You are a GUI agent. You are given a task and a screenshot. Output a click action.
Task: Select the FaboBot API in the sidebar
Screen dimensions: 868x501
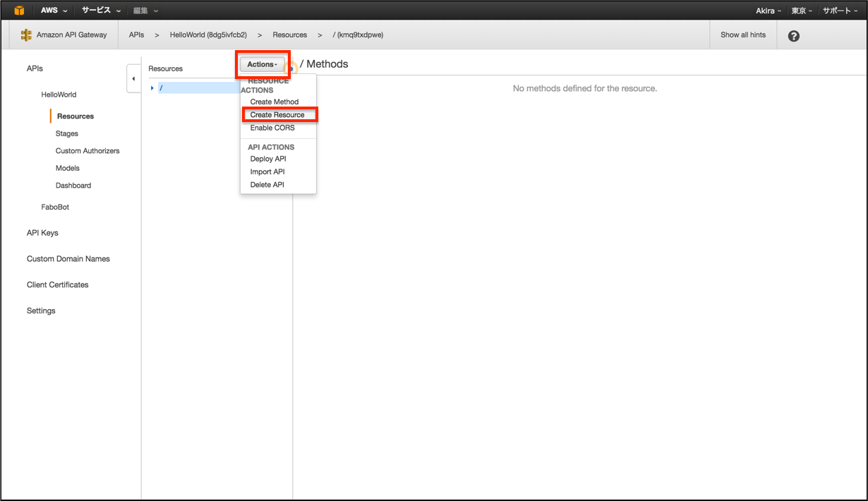click(55, 206)
